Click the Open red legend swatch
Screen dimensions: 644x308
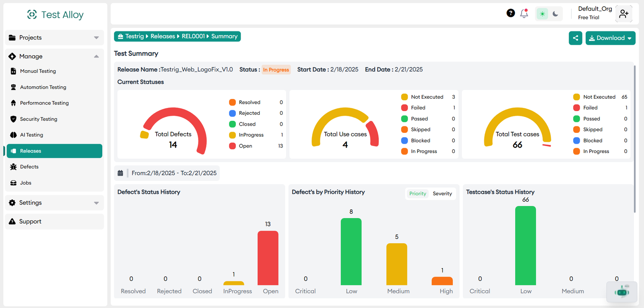(232, 146)
